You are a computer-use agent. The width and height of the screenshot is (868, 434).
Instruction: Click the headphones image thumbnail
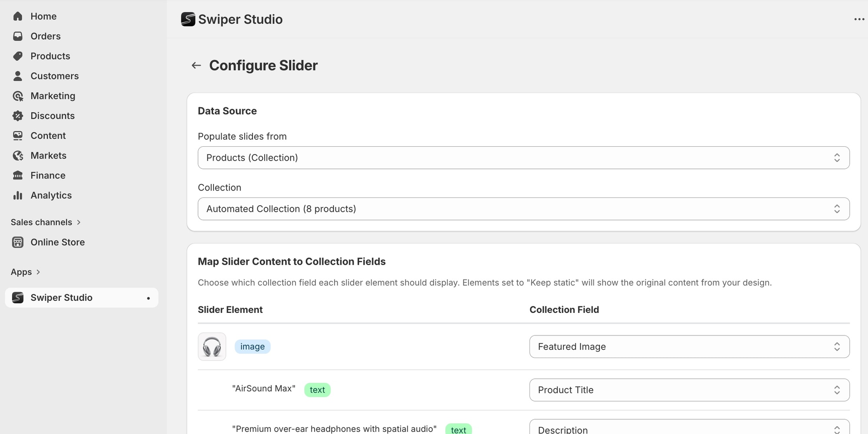[x=212, y=347]
